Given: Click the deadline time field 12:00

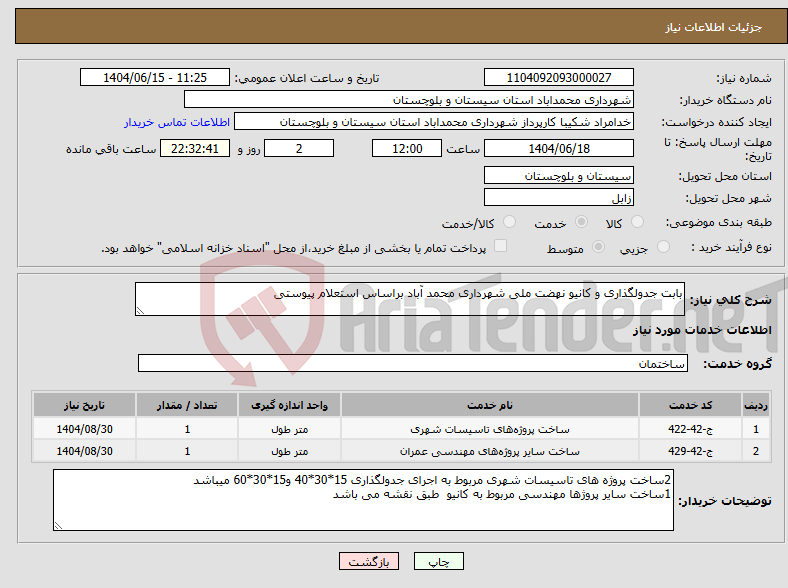Looking at the screenshot, I should tap(407, 148).
